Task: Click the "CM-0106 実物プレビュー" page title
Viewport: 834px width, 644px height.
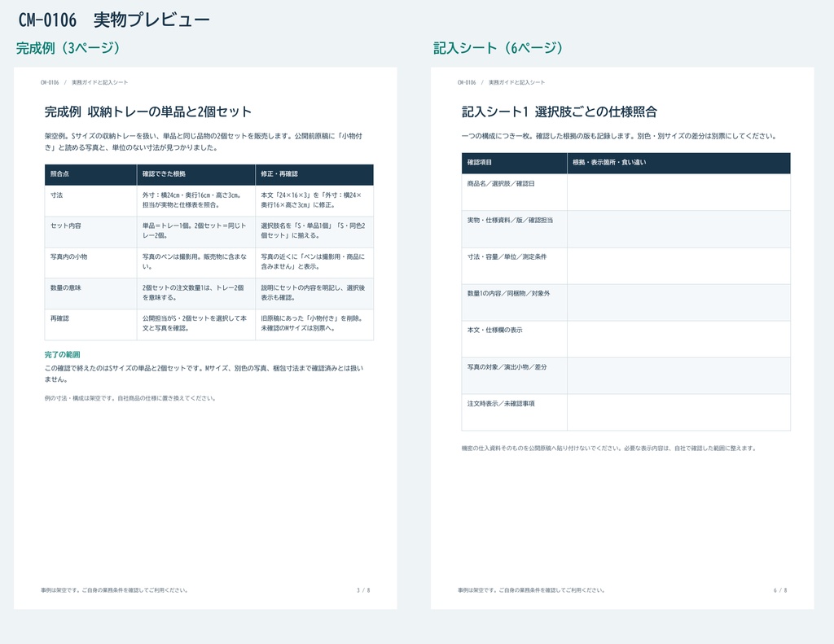Action: pos(114,20)
